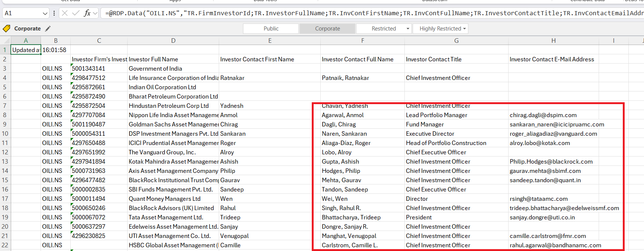Image resolution: width=644 pixels, height=251 pixels.
Task: Click 'Hodges, Philip' cell
Action: pos(363,171)
